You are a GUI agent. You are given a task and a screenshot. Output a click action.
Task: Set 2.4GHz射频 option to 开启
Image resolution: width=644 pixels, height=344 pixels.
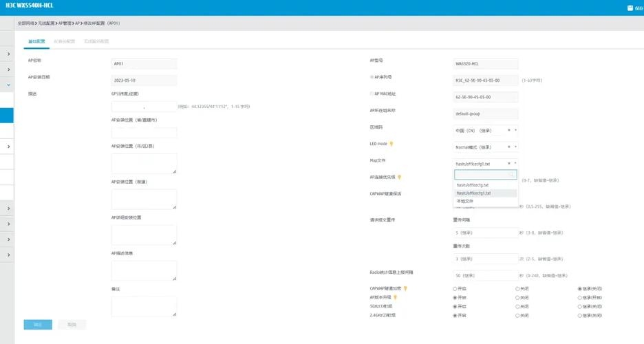[455, 316]
